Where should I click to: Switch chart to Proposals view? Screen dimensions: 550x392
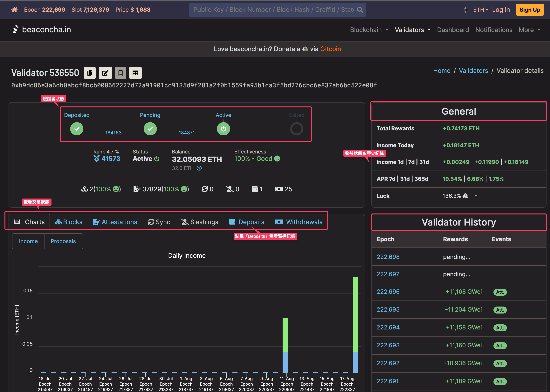point(63,241)
